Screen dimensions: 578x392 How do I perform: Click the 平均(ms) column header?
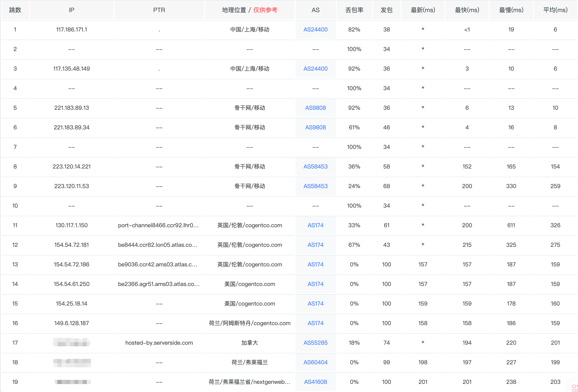tap(555, 10)
